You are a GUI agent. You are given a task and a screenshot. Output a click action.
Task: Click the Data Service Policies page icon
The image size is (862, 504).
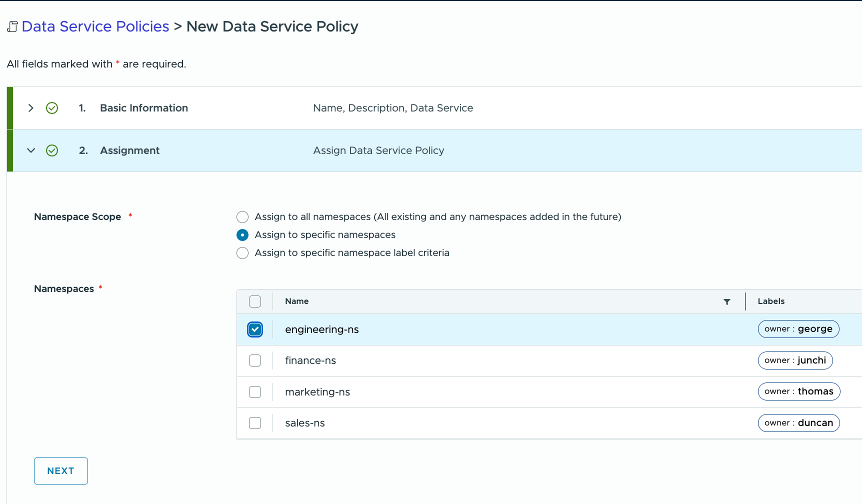[12, 26]
